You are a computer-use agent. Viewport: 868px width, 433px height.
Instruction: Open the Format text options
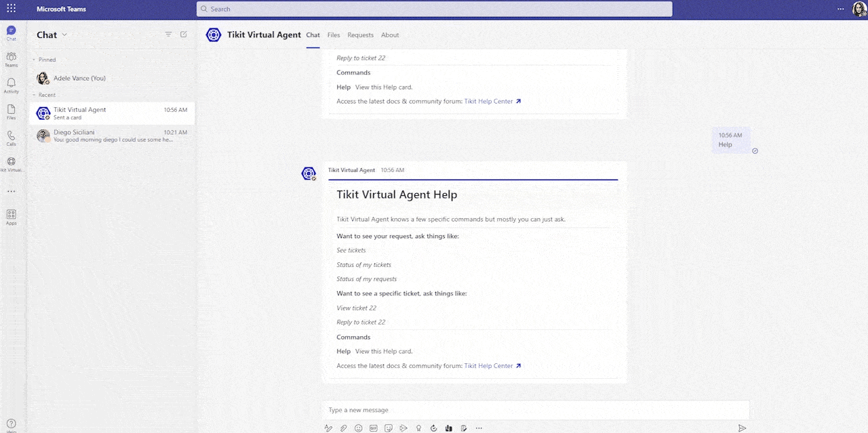(x=328, y=428)
